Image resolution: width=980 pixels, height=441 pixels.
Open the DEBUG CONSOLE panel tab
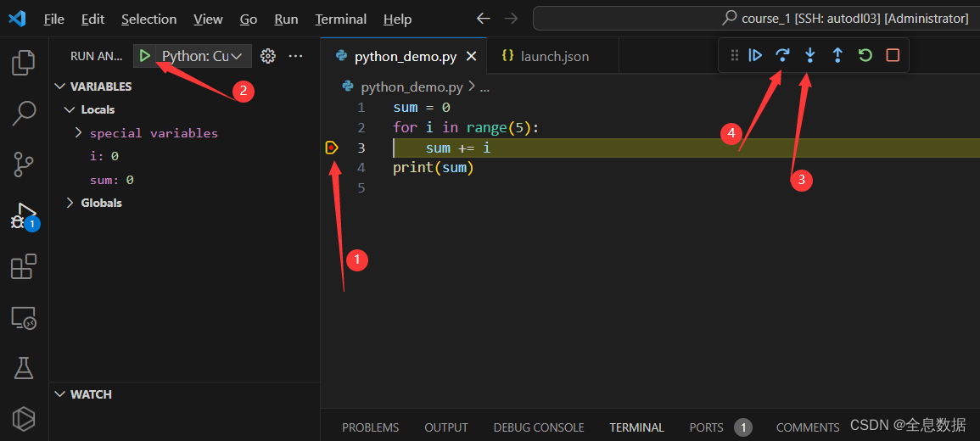click(x=539, y=428)
